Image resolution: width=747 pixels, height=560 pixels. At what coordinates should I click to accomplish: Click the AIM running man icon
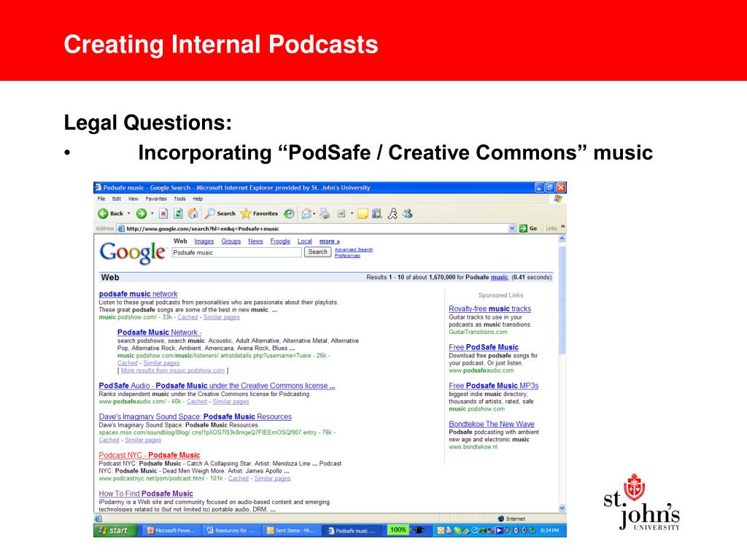pos(392,214)
